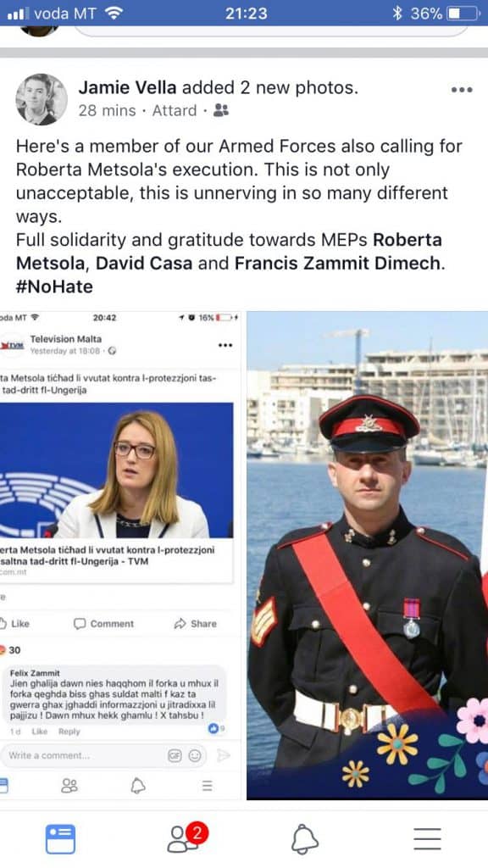
Task: Tap the David Casa tagged name
Action: point(144,263)
